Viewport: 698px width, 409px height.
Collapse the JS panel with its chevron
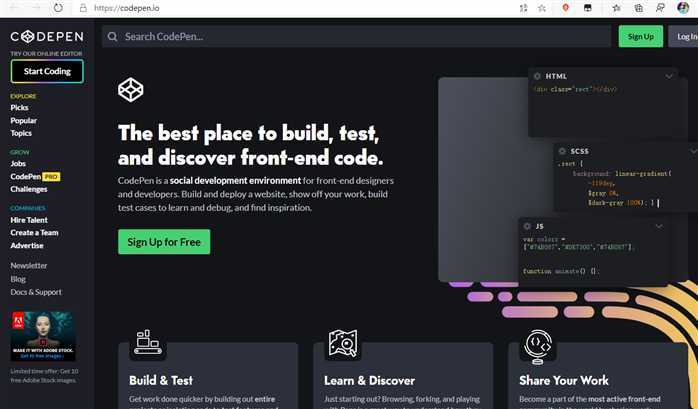coord(659,227)
